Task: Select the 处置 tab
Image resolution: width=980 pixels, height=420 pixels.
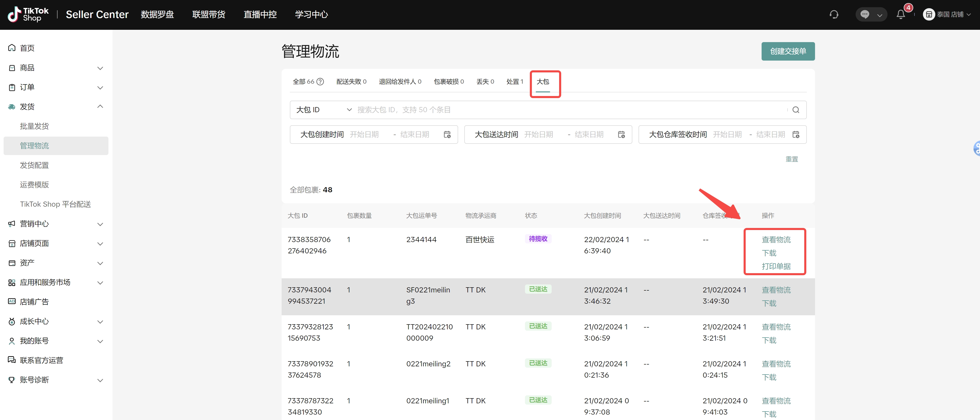Action: click(514, 82)
